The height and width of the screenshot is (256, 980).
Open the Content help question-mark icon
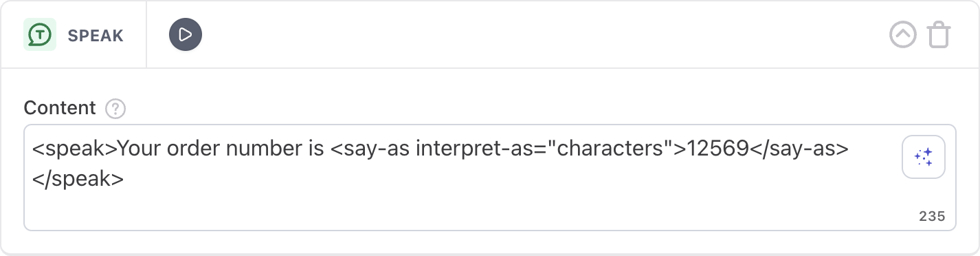(115, 108)
